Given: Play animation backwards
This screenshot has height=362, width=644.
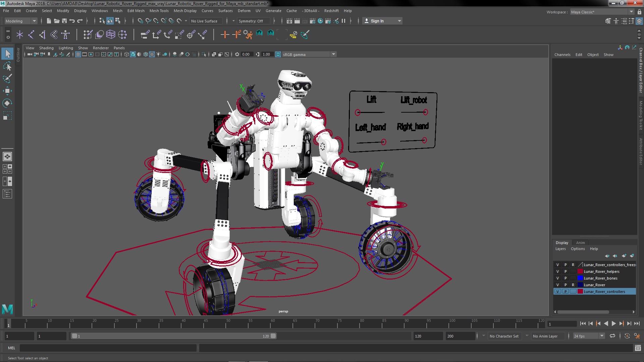Looking at the screenshot, I should [x=606, y=323].
